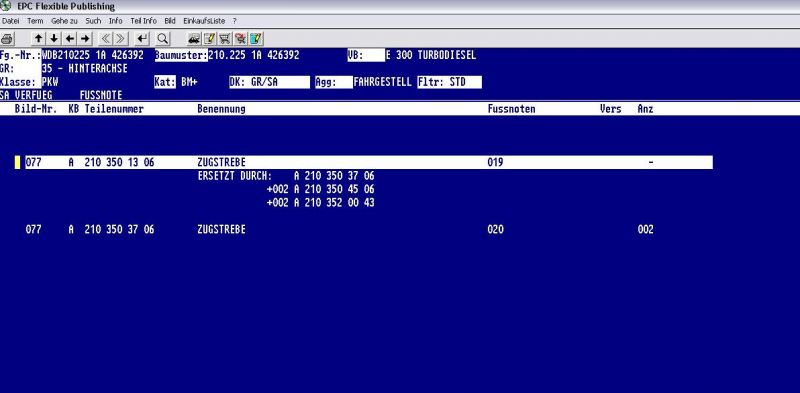This screenshot has height=393, width=800.
Task: Click the notepad with pencil icon
Action: point(209,38)
